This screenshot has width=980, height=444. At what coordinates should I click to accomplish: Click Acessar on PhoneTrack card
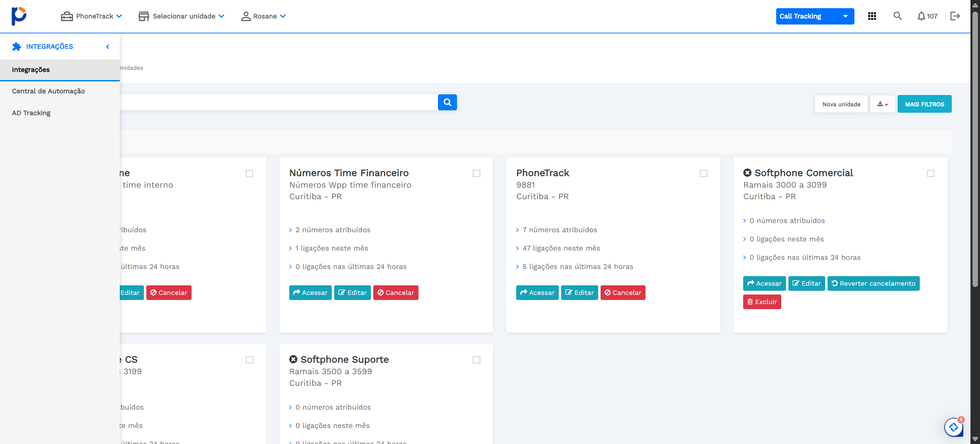(x=537, y=292)
